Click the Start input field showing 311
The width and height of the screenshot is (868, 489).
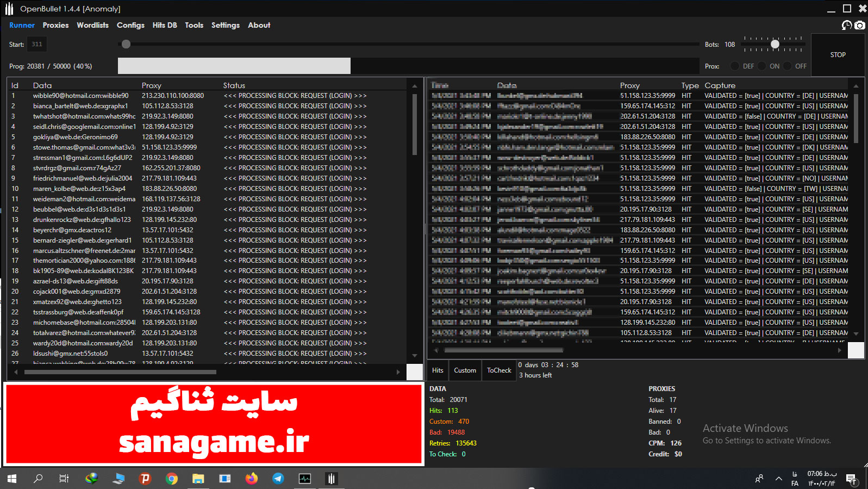[37, 44]
